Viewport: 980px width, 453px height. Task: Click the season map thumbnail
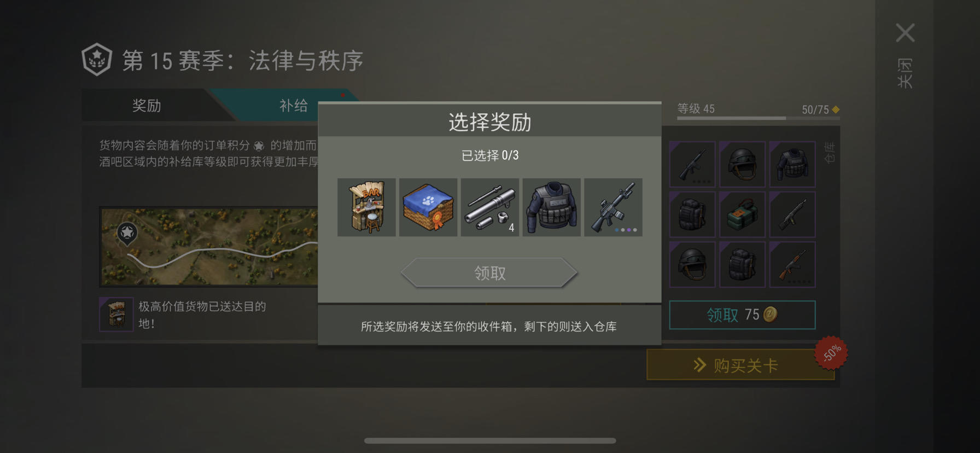click(209, 246)
